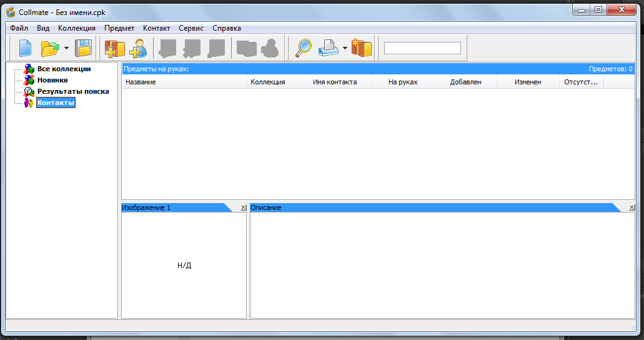This screenshot has height=340, width=644.
Task: Click the Предметы на руках header text
Action: point(156,69)
